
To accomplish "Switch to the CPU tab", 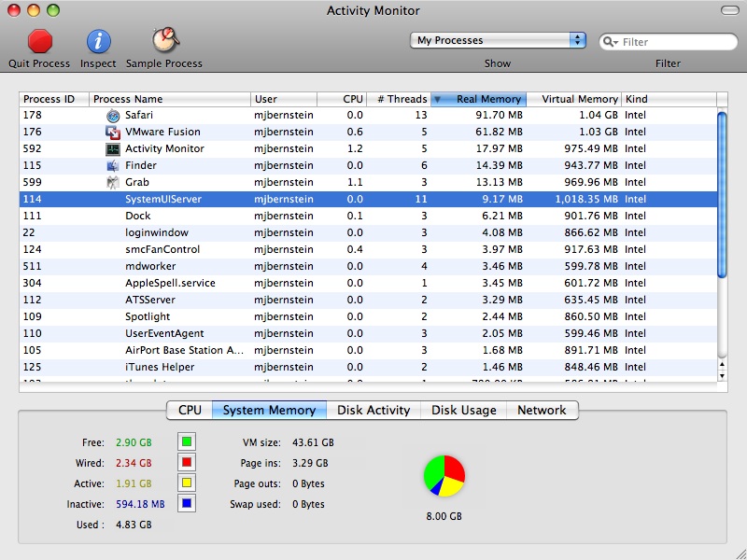I will click(x=190, y=411).
